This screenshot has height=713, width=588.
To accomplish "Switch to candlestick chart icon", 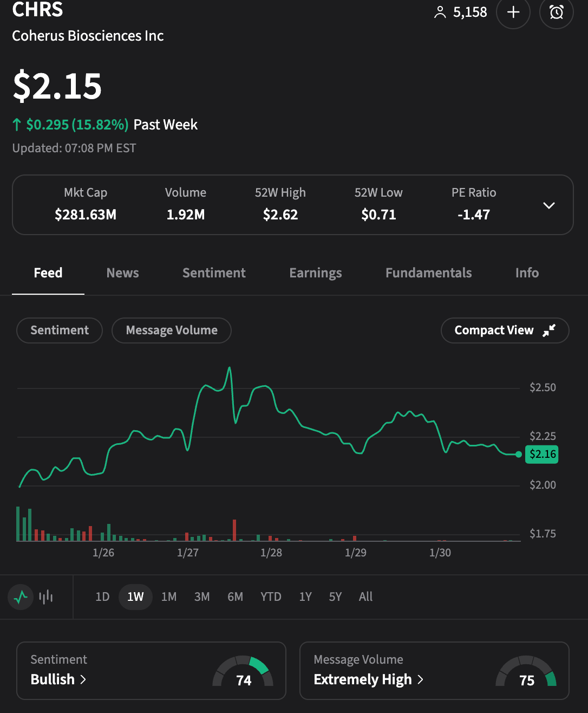I will point(46,597).
